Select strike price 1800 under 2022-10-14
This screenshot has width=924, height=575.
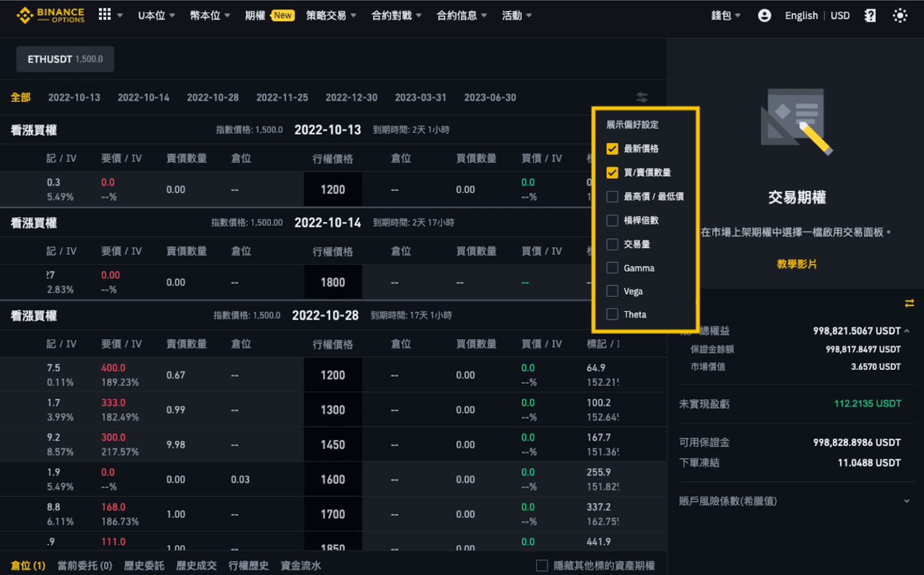click(333, 282)
